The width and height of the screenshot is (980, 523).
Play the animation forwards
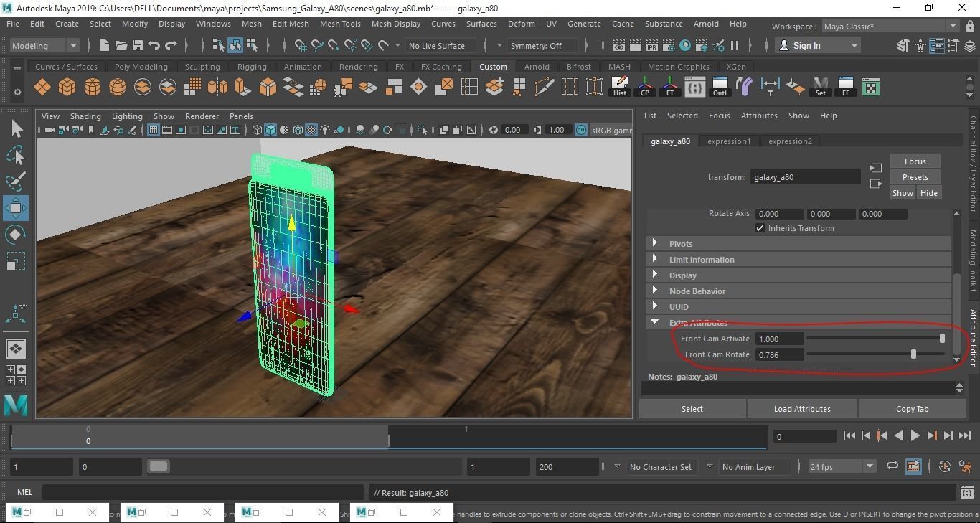tap(915, 435)
